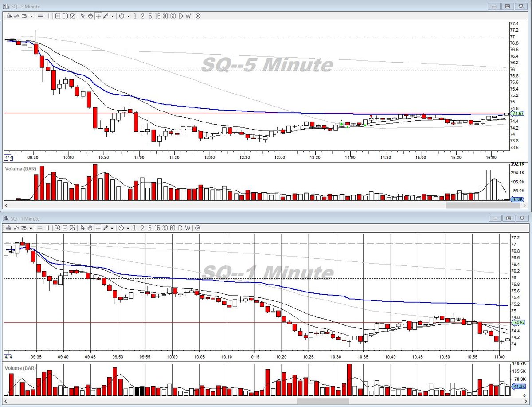Toggle vertical lines tool in the SQ--1 Minute toolbar

coord(48,228)
